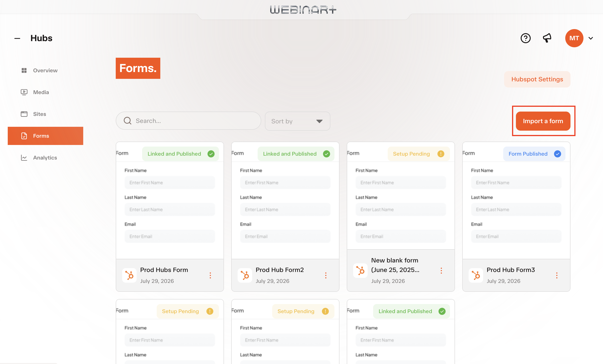Open the Sort by dropdown
The width and height of the screenshot is (603, 364).
point(297,121)
